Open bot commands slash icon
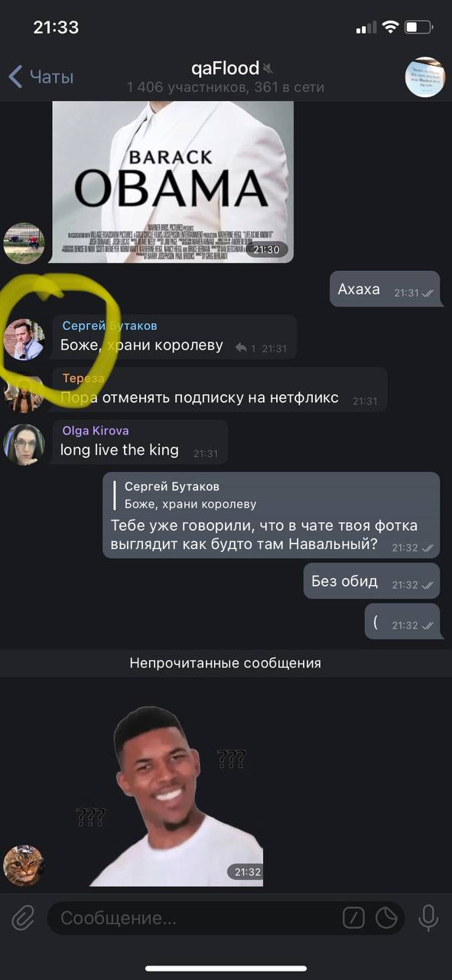 point(353,917)
